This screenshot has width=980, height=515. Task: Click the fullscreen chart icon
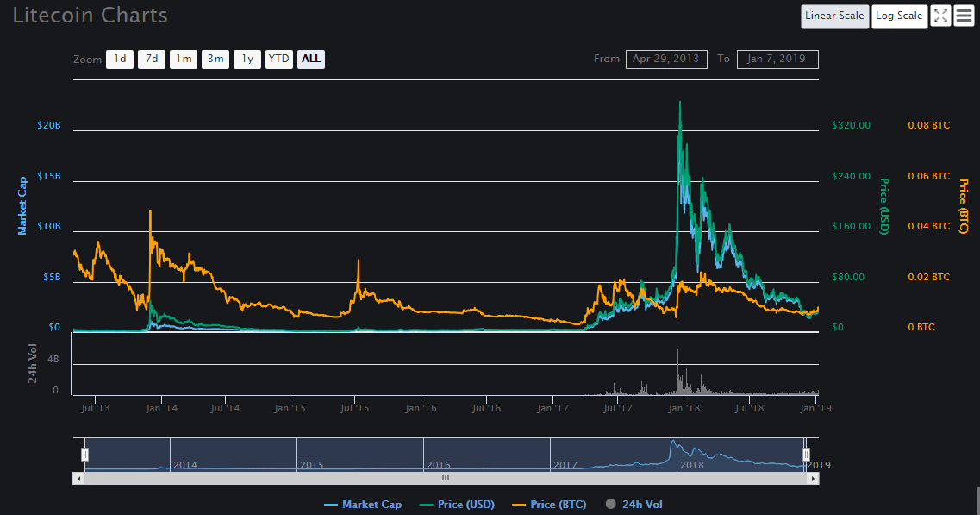point(940,16)
